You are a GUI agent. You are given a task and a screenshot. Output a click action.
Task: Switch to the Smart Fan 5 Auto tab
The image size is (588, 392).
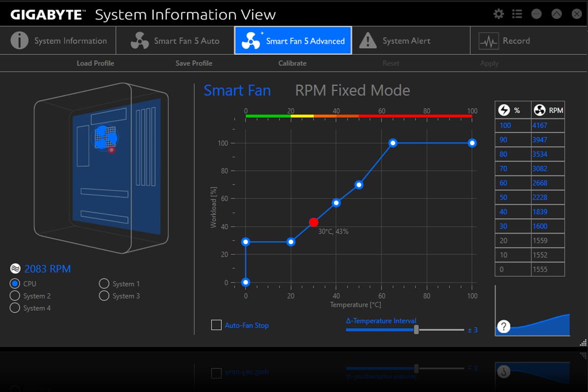[175, 41]
